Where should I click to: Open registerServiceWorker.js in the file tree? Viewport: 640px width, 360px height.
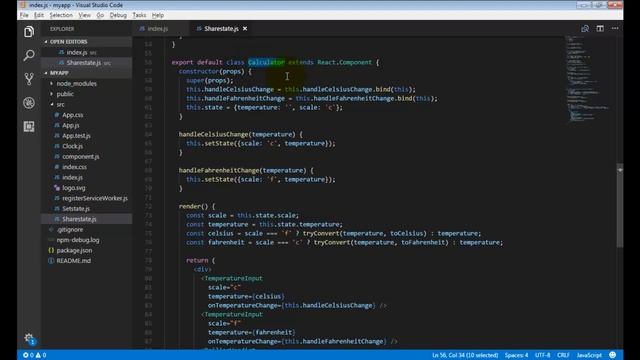pos(87,198)
